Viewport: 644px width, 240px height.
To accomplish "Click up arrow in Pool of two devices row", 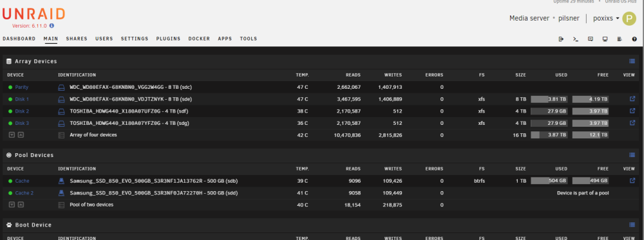I will [21, 205].
